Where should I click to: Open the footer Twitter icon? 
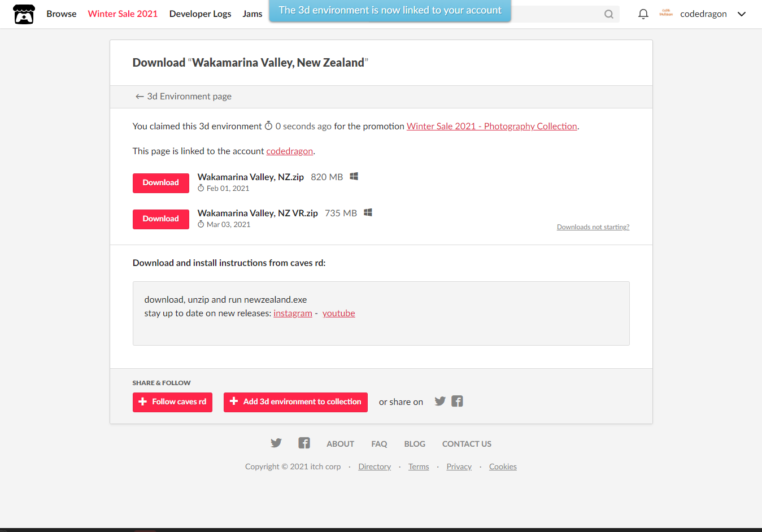tap(276, 443)
